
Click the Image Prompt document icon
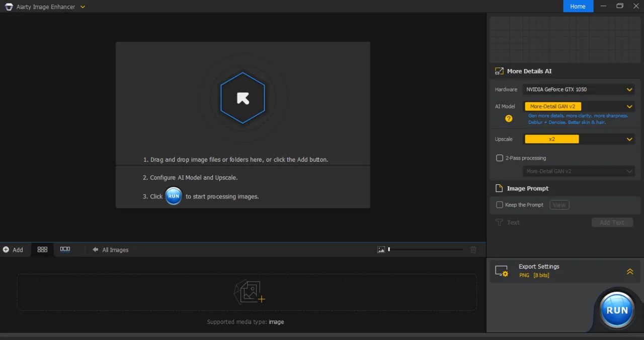tap(499, 188)
